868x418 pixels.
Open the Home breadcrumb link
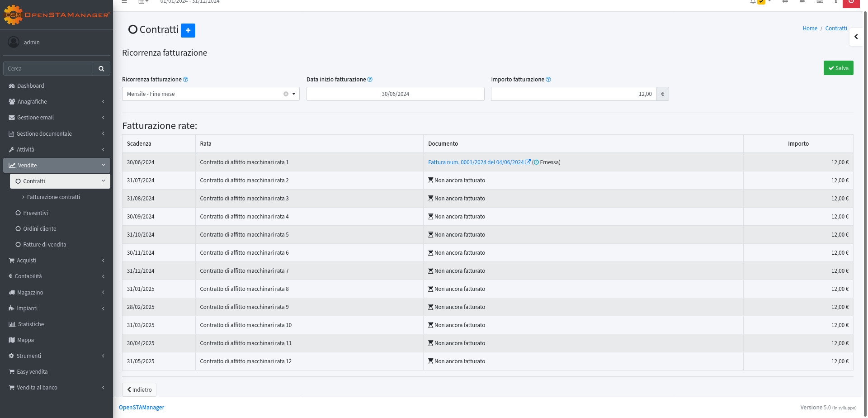[x=809, y=28]
